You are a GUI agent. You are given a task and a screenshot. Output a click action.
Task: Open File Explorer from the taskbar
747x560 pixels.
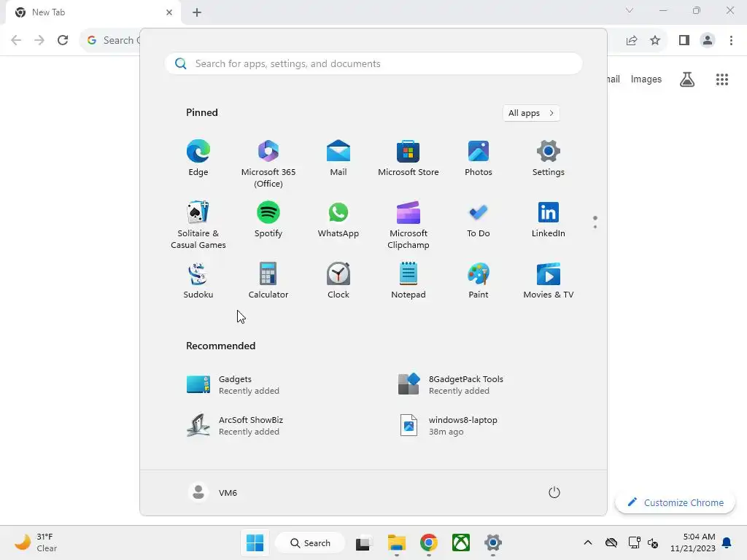tap(396, 542)
